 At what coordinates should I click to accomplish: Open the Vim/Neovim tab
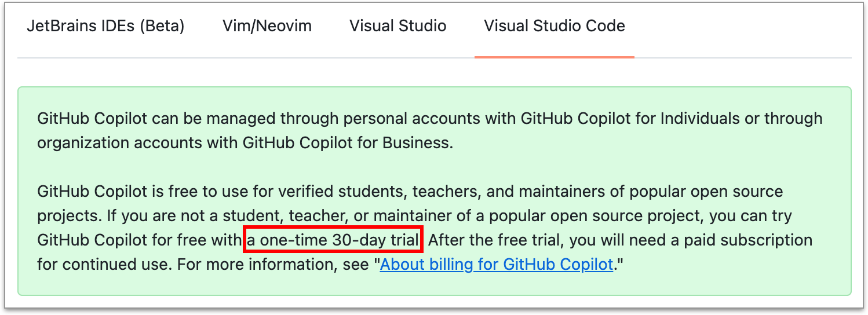267,26
